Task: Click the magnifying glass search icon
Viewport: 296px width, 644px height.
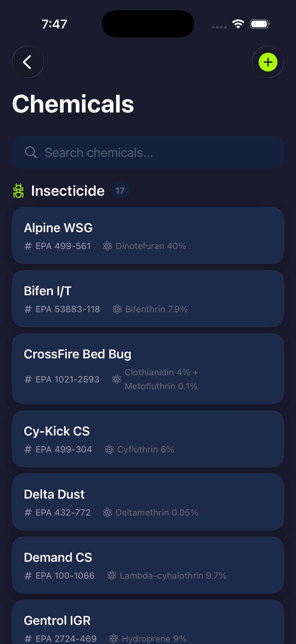Action: click(31, 152)
